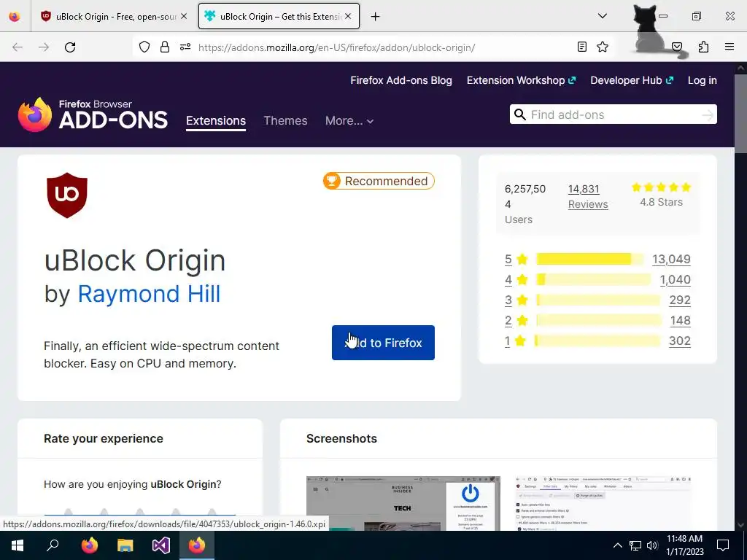Click the browser forward arrow

(x=44, y=47)
